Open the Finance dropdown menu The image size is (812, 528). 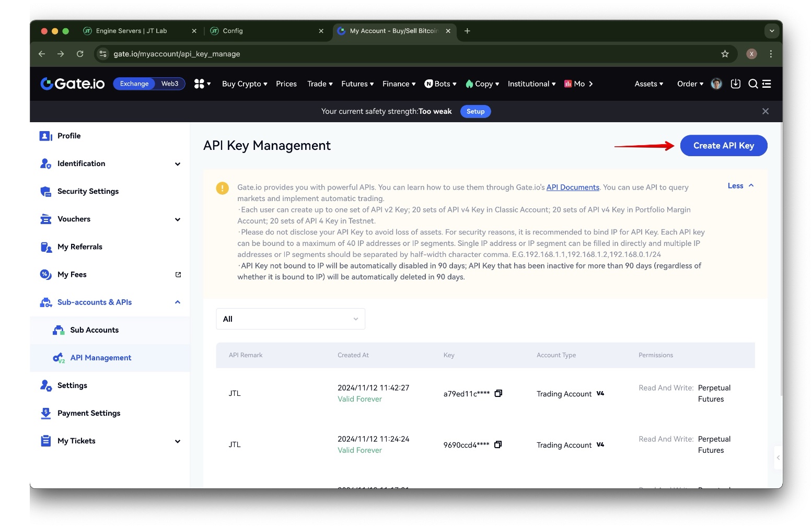(399, 84)
